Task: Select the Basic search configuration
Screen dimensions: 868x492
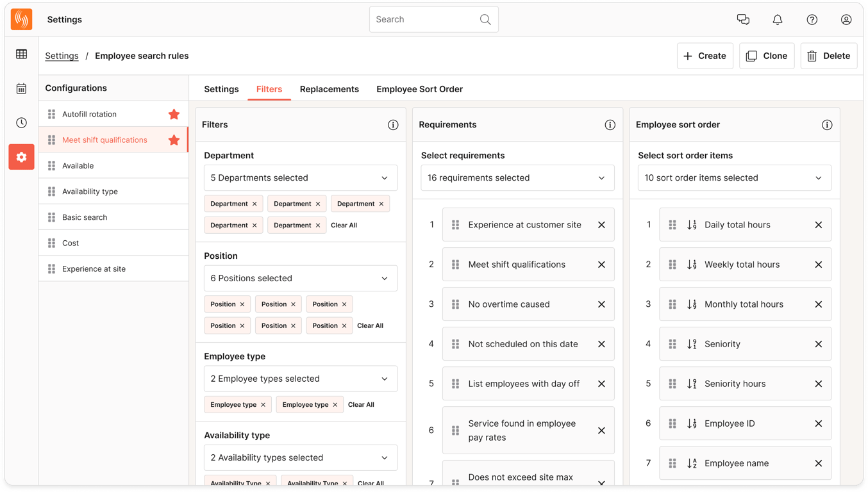Action: point(113,217)
